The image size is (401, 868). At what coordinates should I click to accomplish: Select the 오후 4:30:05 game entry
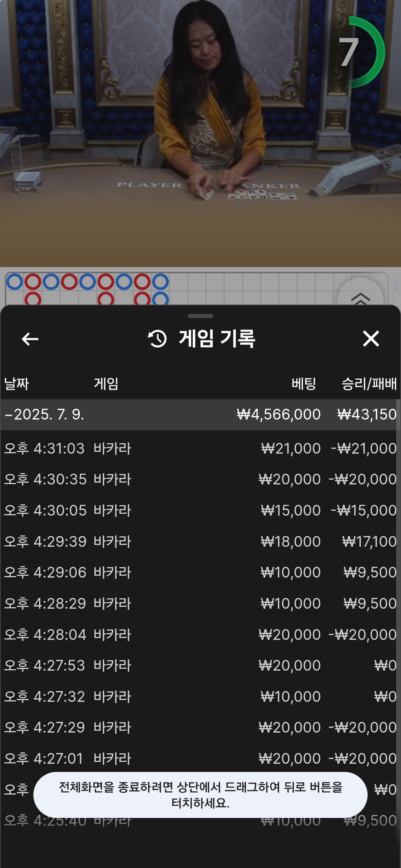click(x=200, y=510)
